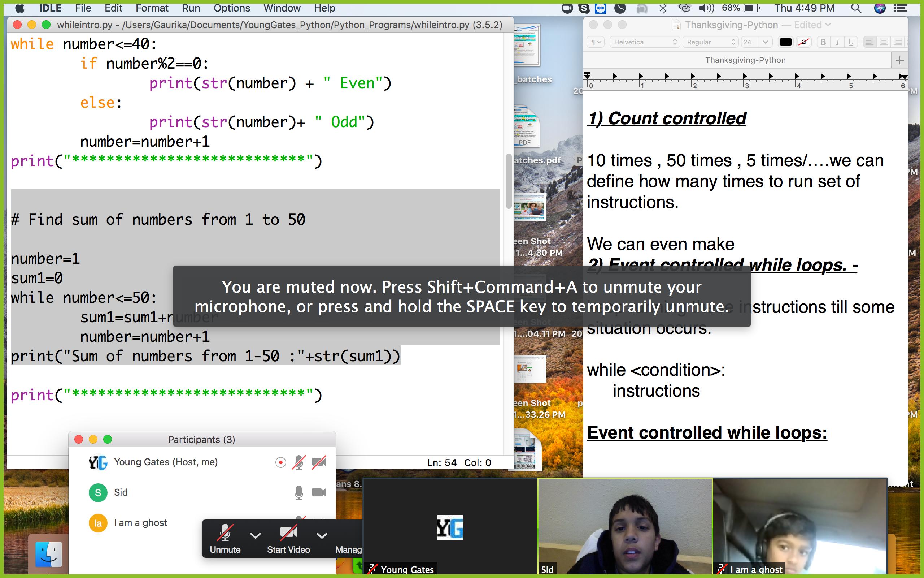Click the '# Find sum of numbers' comment line

158,220
